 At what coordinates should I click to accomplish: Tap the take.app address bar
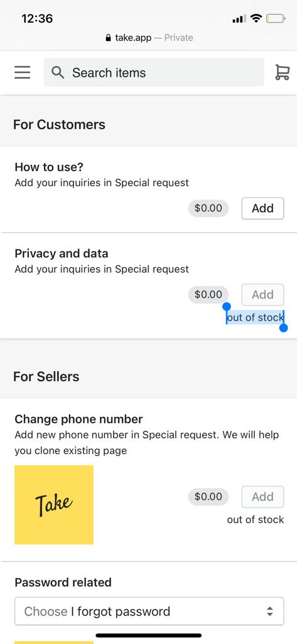point(149,38)
